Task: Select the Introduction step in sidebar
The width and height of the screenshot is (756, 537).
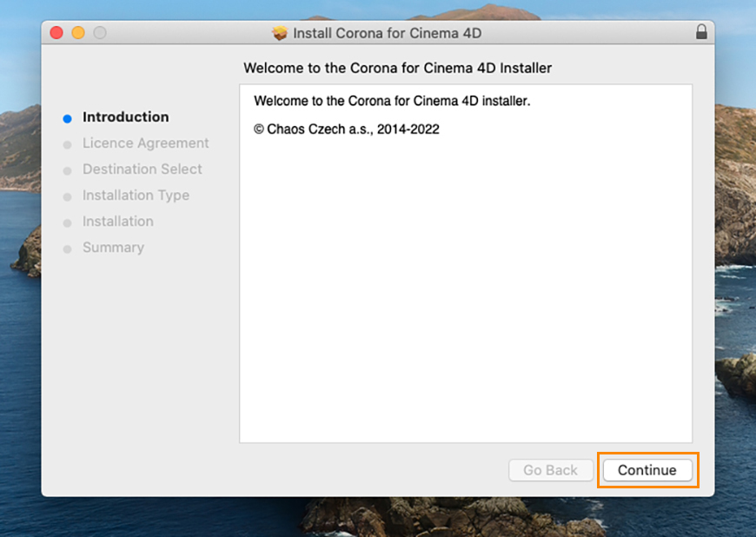Action: [125, 116]
